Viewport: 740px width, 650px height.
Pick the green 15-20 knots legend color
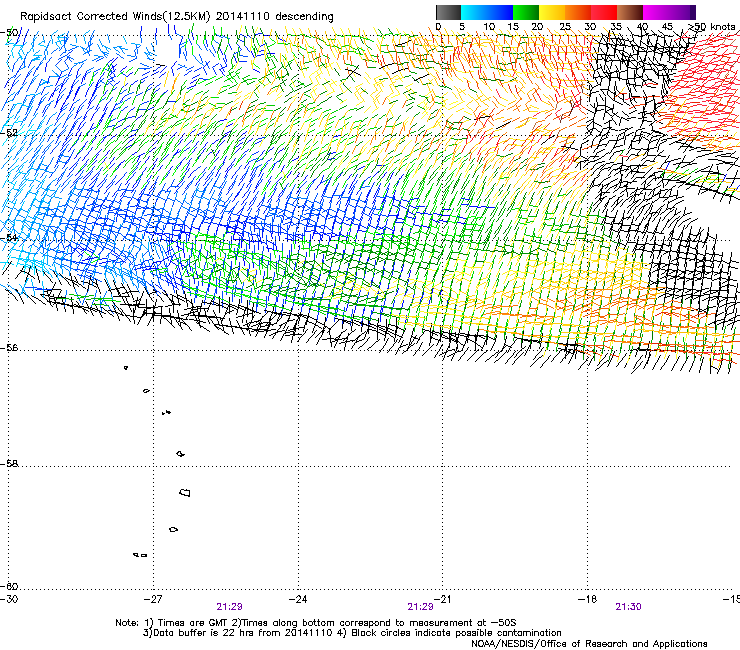click(526, 12)
